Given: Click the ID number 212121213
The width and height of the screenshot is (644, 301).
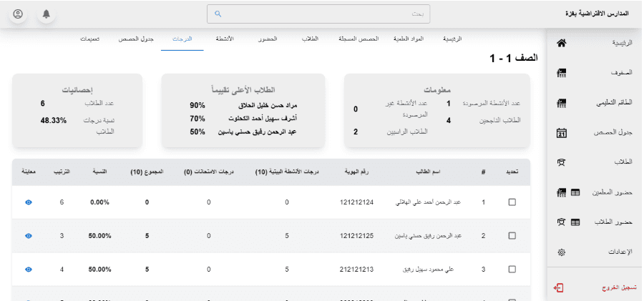Looking at the screenshot, I should [x=357, y=270].
